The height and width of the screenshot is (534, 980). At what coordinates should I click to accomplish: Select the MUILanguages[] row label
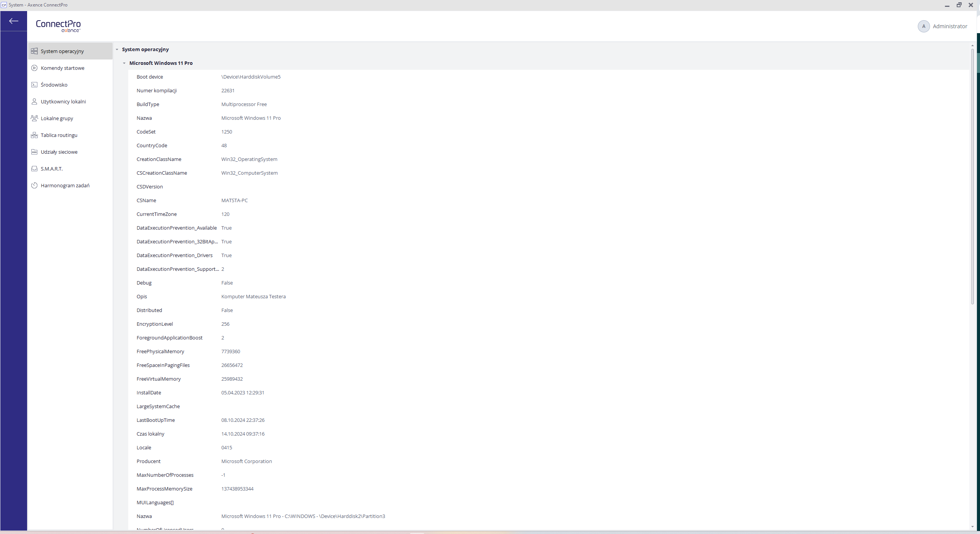coord(155,503)
